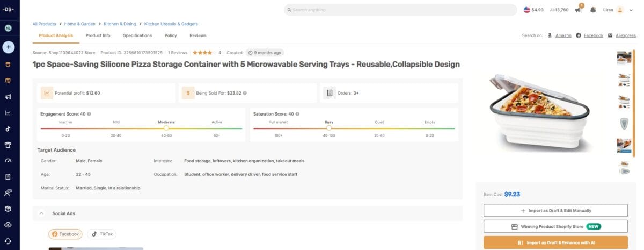This screenshot has height=250, width=644.
Task: Click the Saturation Score slider marker
Action: (x=329, y=128)
